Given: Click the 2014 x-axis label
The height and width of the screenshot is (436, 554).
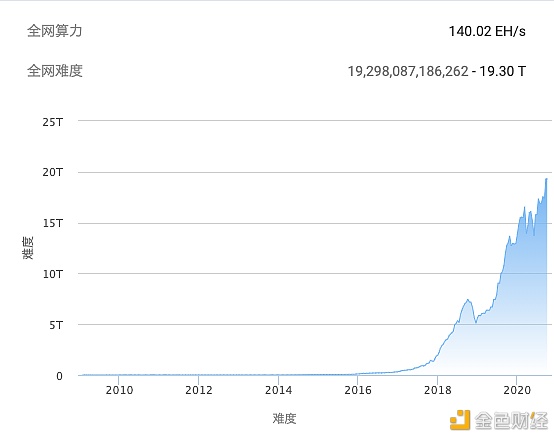Looking at the screenshot, I should (278, 390).
